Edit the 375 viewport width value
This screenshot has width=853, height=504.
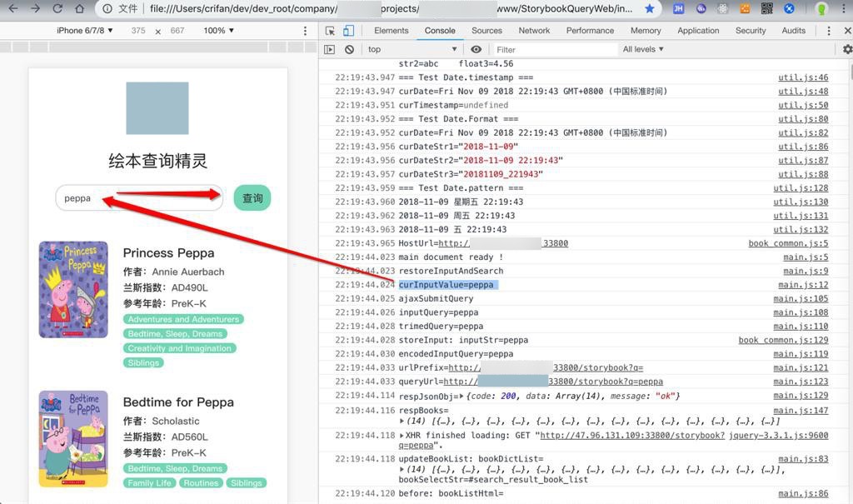[138, 31]
